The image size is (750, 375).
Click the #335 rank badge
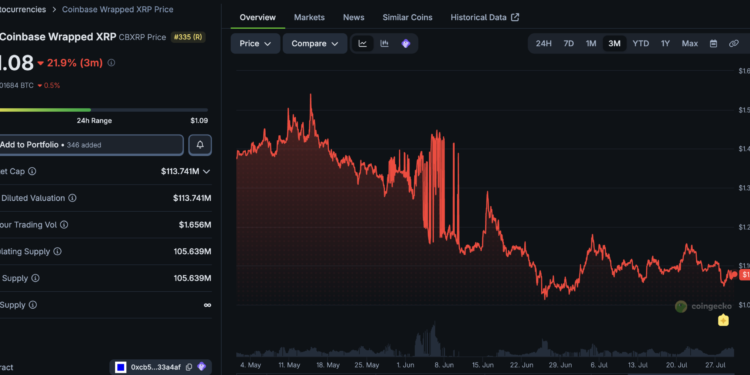click(188, 37)
